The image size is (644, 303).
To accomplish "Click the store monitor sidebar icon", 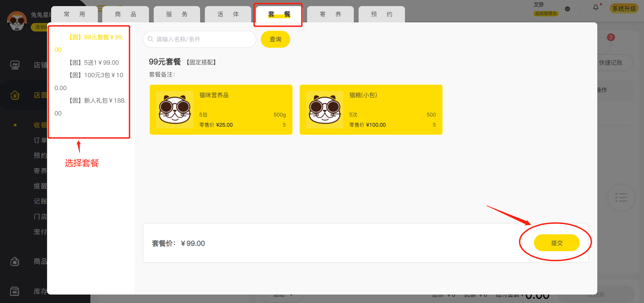I will 15,65.
